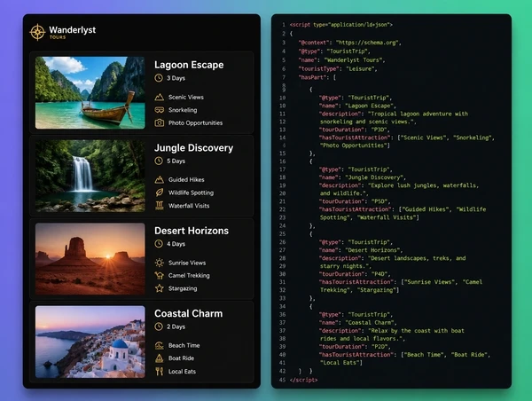Select the Coastal Charm tour title
This screenshot has width=532, height=401.
point(189,314)
